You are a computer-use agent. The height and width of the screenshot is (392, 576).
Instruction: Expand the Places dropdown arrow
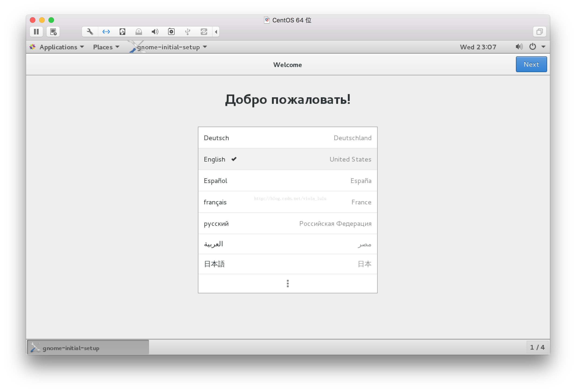coord(118,47)
